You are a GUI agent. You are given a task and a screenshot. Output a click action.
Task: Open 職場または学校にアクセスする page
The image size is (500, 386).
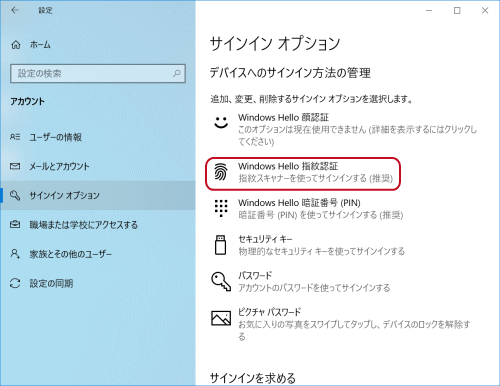click(x=98, y=225)
